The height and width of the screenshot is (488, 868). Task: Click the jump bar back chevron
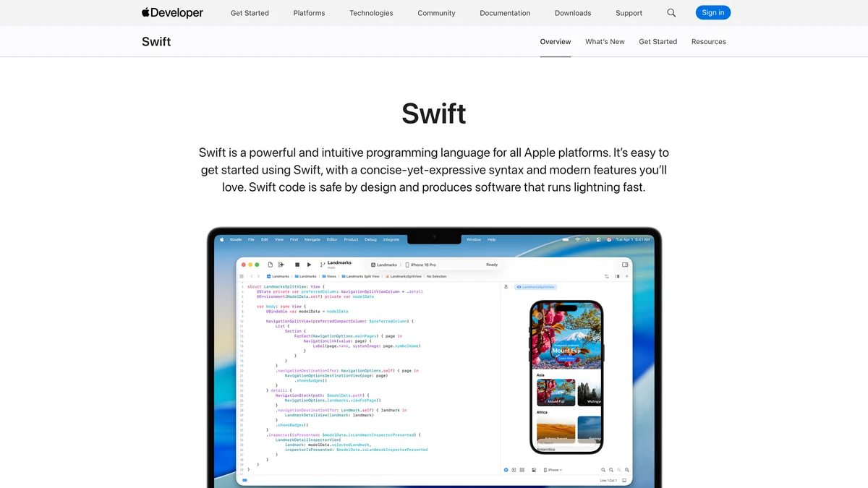coord(251,276)
